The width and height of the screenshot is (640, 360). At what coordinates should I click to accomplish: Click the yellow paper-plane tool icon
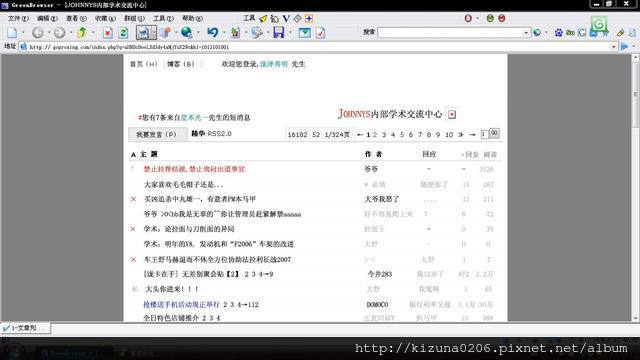[263, 18]
